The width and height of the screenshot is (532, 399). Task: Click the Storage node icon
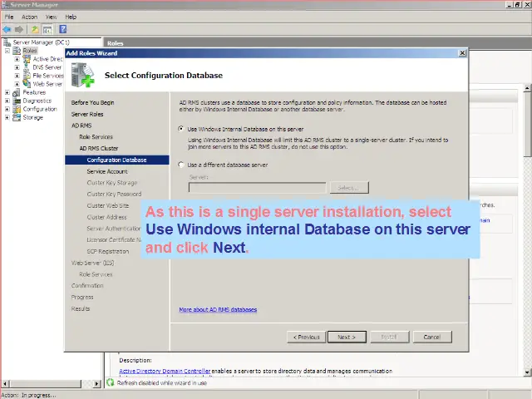(x=17, y=117)
